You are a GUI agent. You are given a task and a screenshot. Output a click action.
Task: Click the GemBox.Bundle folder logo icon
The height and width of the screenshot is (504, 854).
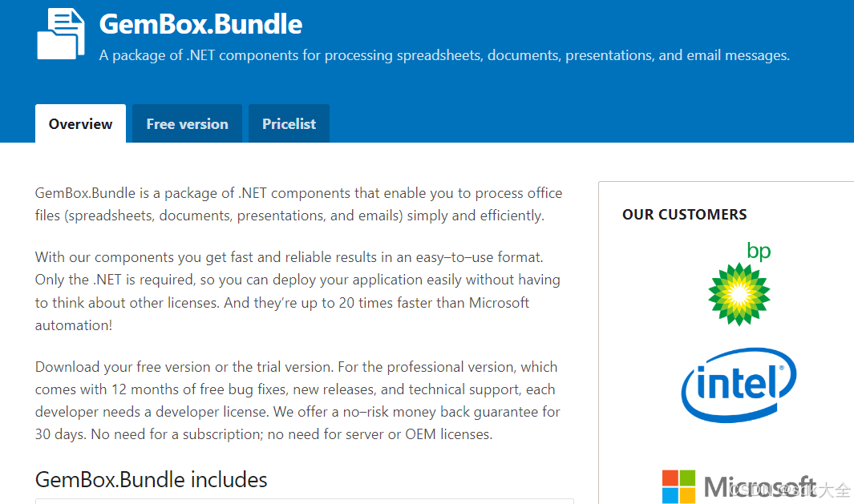point(60,34)
